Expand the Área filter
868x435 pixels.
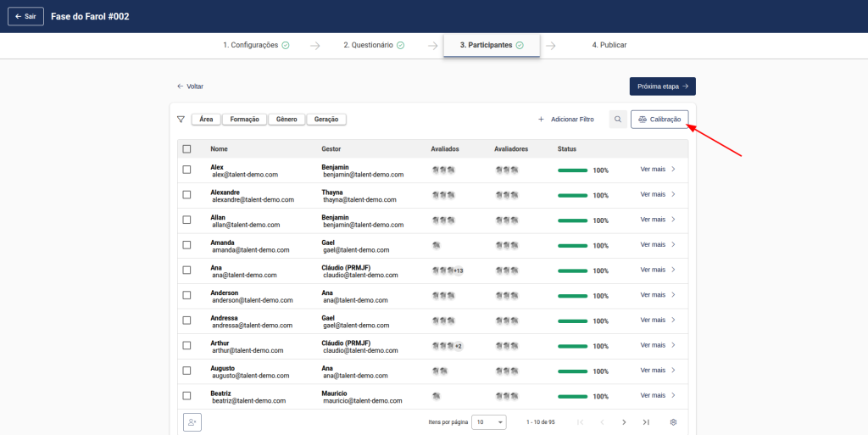(x=206, y=120)
